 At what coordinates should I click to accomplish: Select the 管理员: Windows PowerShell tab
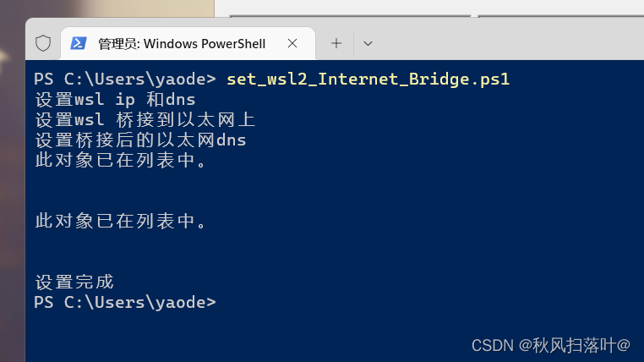point(181,43)
